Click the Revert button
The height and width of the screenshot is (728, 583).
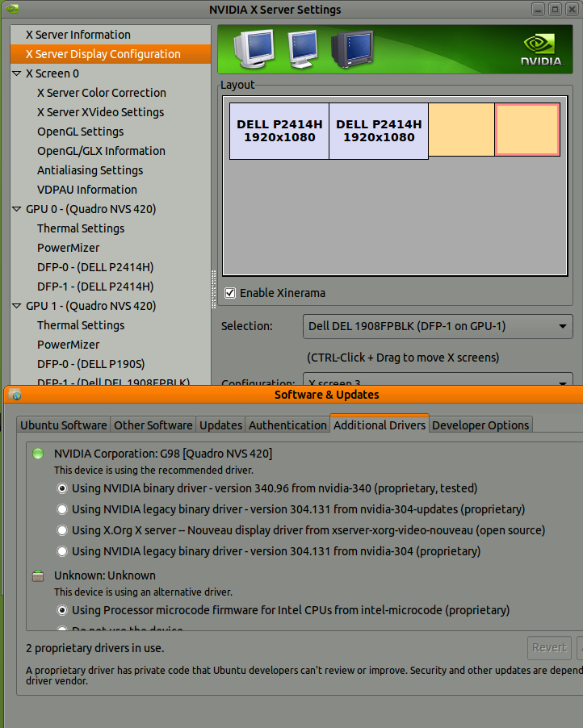tap(549, 647)
